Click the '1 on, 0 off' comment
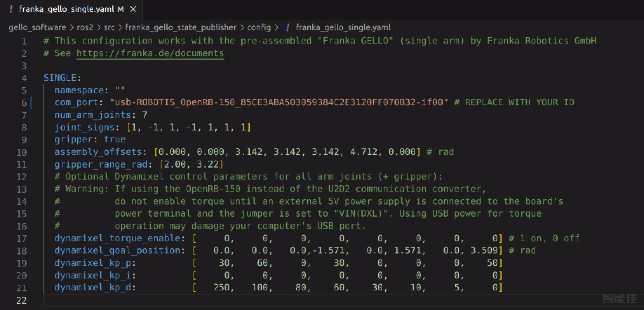This screenshot has height=310, width=644. click(544, 238)
